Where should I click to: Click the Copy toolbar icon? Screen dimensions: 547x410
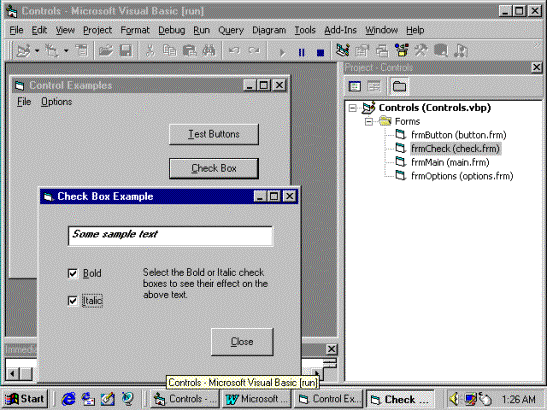[x=170, y=51]
